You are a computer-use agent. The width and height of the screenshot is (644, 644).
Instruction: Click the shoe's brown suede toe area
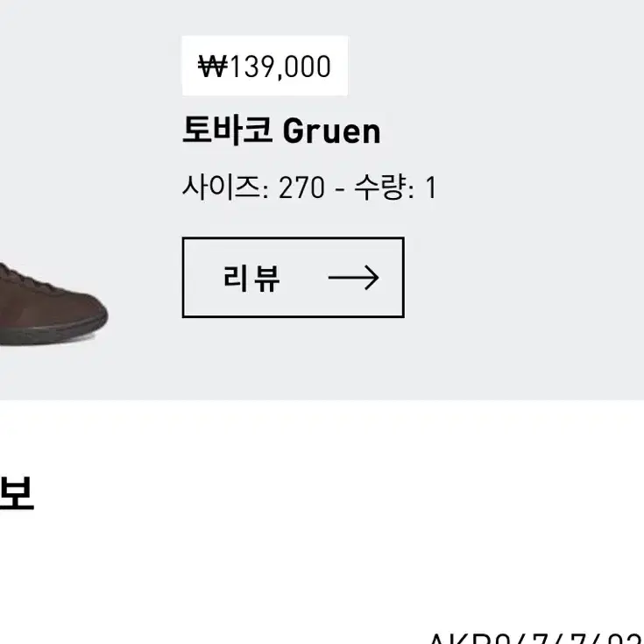tap(78, 308)
